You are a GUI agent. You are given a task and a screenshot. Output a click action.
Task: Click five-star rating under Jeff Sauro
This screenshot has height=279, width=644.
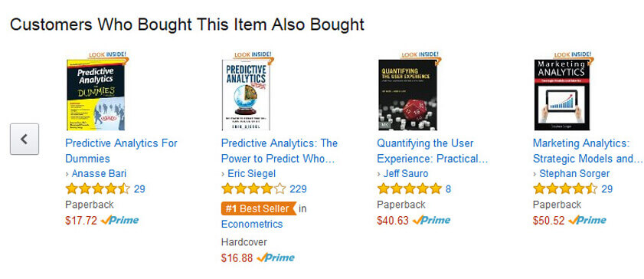click(x=409, y=189)
